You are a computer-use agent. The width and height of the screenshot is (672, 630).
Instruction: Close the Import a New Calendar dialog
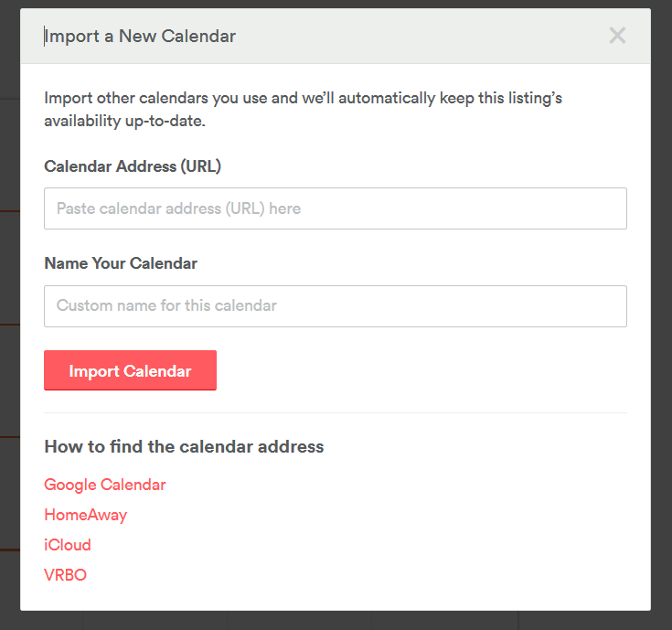click(617, 36)
